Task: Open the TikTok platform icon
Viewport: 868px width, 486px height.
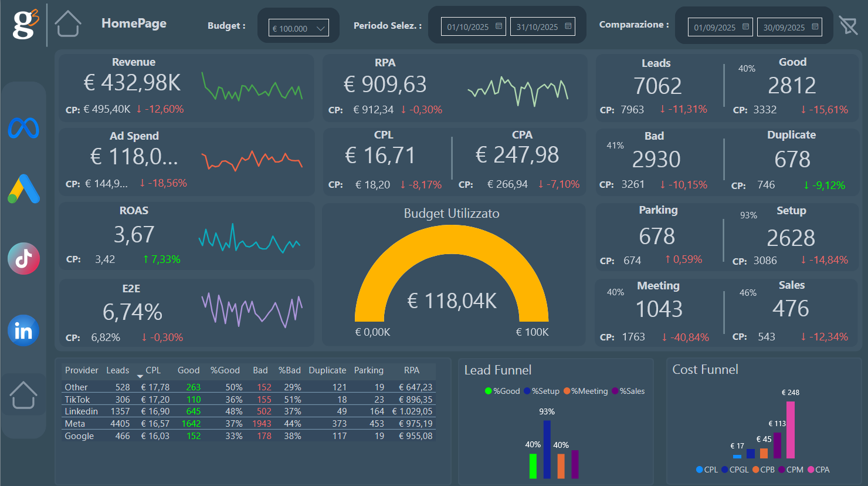Action: (23, 258)
